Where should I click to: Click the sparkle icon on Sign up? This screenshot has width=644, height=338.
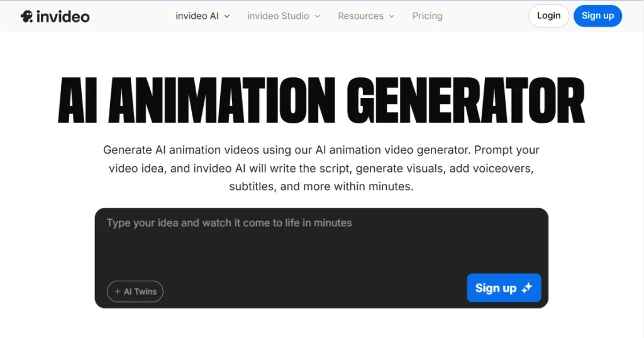pyautogui.click(x=527, y=288)
